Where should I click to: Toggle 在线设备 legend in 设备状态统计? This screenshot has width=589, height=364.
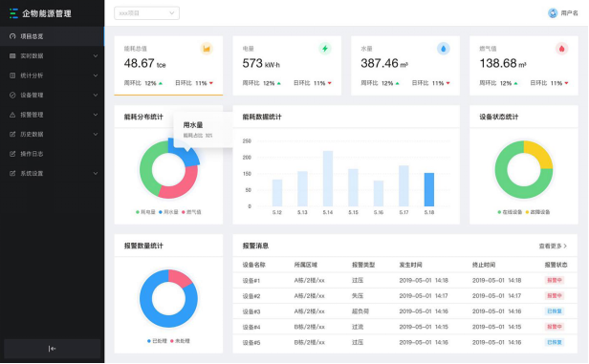[x=510, y=212]
